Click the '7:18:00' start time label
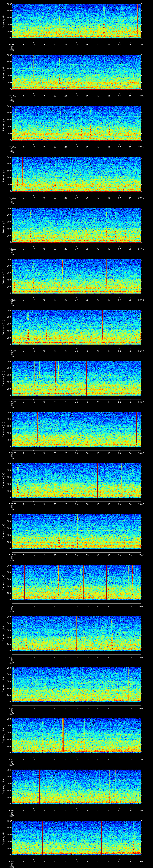The image size is (153, 868). [12, 147]
